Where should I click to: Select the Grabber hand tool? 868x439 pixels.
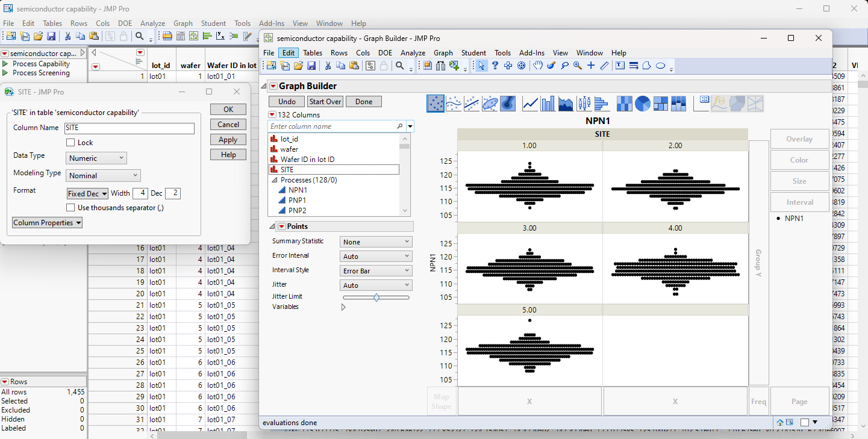coord(537,66)
